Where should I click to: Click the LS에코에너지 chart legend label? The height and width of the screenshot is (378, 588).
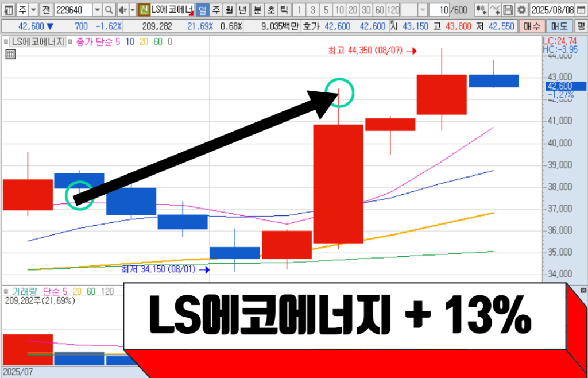point(38,41)
